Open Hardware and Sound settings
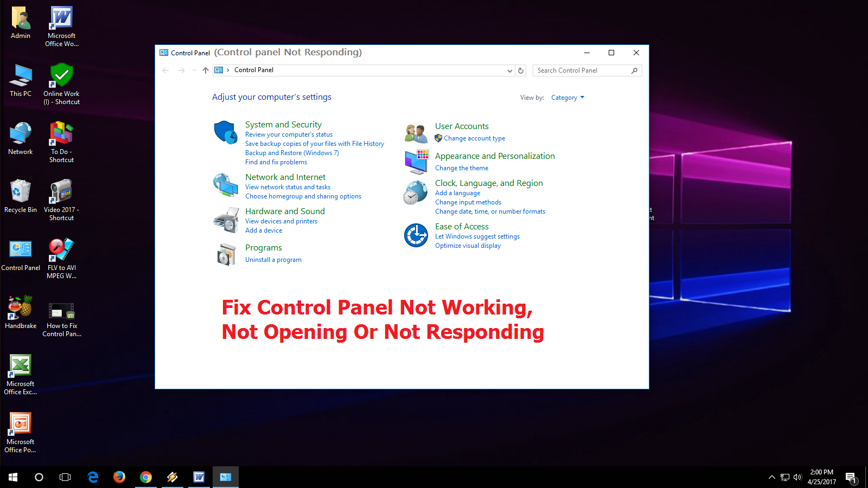Image resolution: width=868 pixels, height=488 pixels. [x=285, y=211]
